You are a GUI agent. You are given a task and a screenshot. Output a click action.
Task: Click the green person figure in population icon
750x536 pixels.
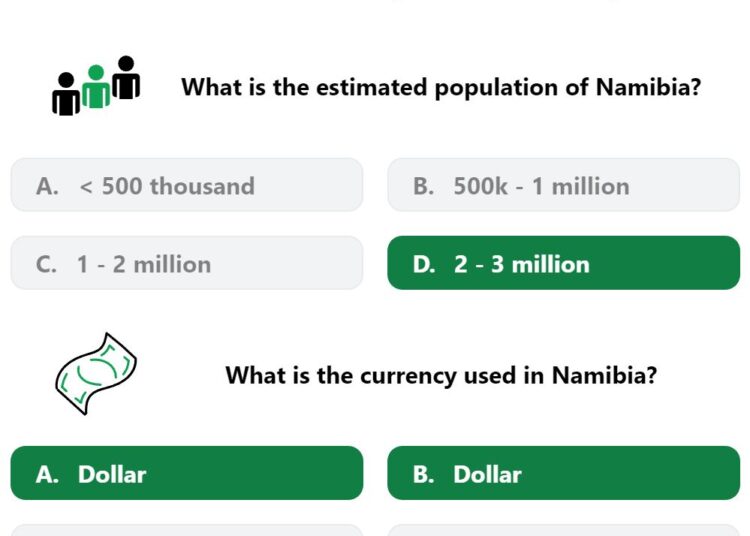click(x=96, y=87)
